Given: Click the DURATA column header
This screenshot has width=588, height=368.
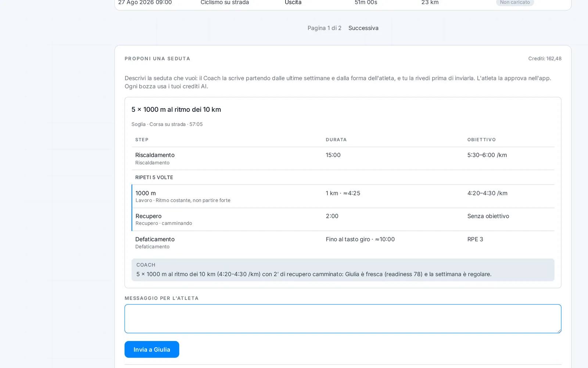Looking at the screenshot, I should 336,140.
